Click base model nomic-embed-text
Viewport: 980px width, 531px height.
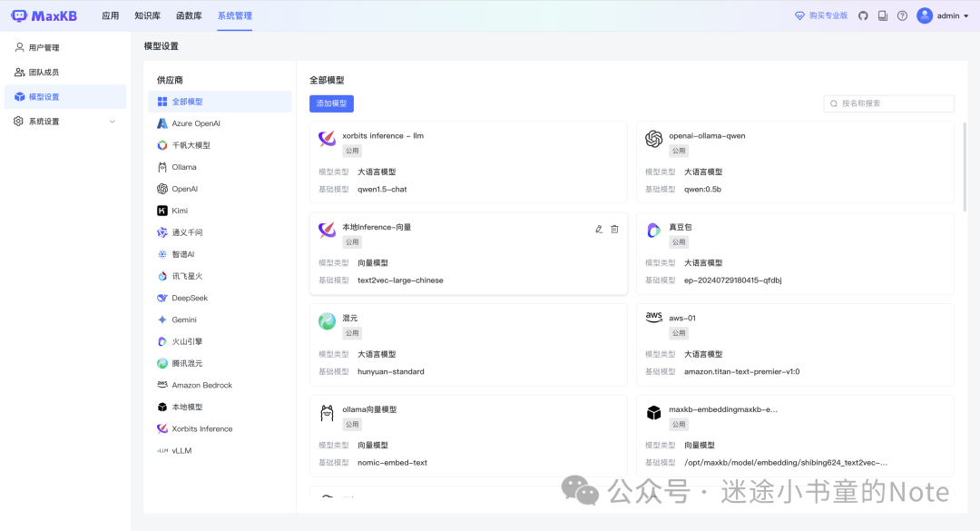point(393,464)
